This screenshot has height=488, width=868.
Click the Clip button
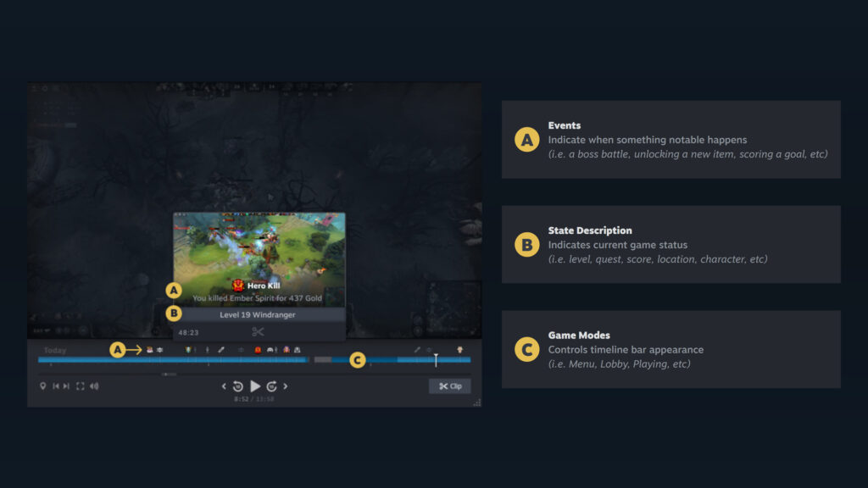[449, 386]
